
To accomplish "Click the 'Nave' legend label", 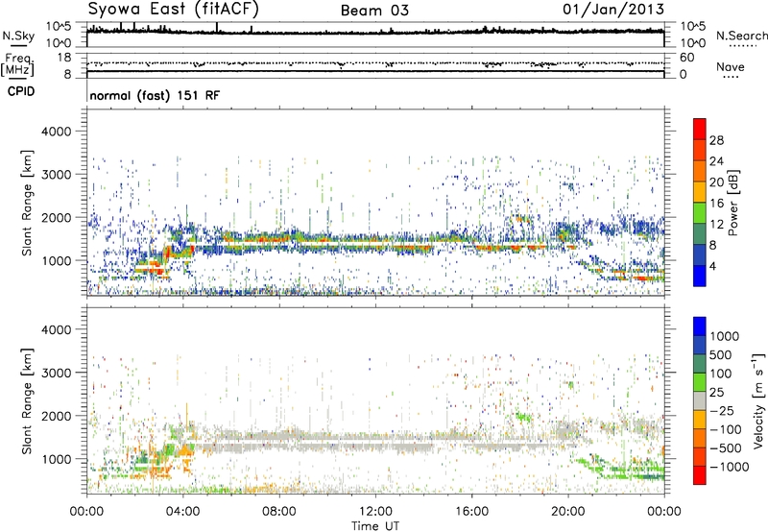I will click(x=731, y=66).
